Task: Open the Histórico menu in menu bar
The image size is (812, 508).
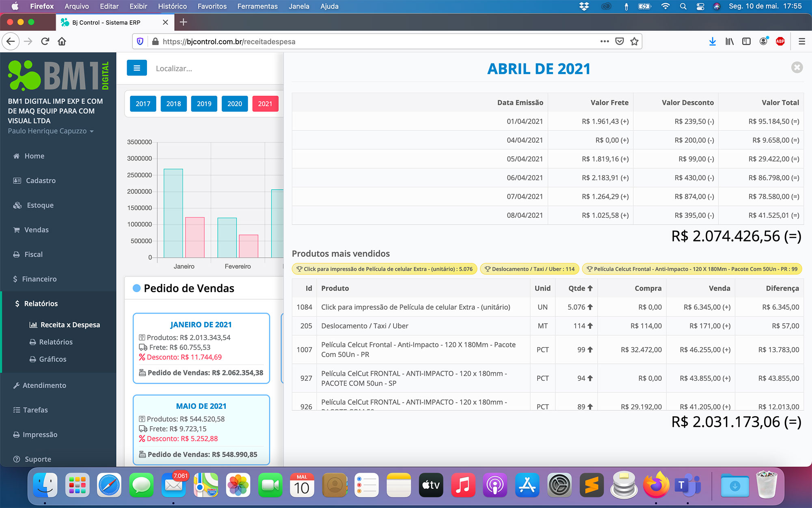Action: pos(172,6)
